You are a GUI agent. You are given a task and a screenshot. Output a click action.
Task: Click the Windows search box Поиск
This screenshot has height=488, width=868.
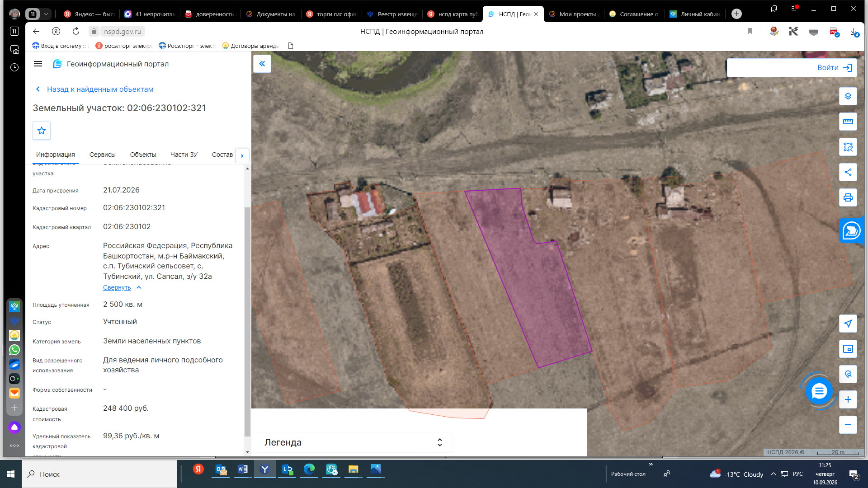(99, 474)
